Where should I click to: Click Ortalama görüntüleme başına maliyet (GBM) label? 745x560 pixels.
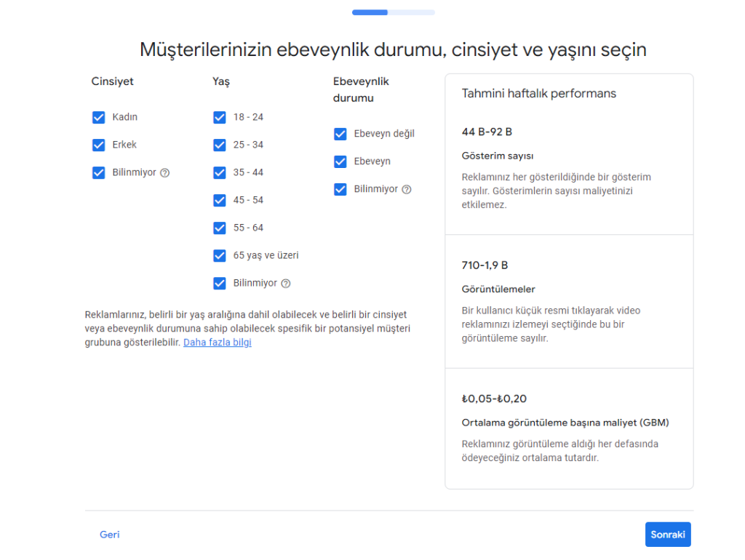coord(565,423)
